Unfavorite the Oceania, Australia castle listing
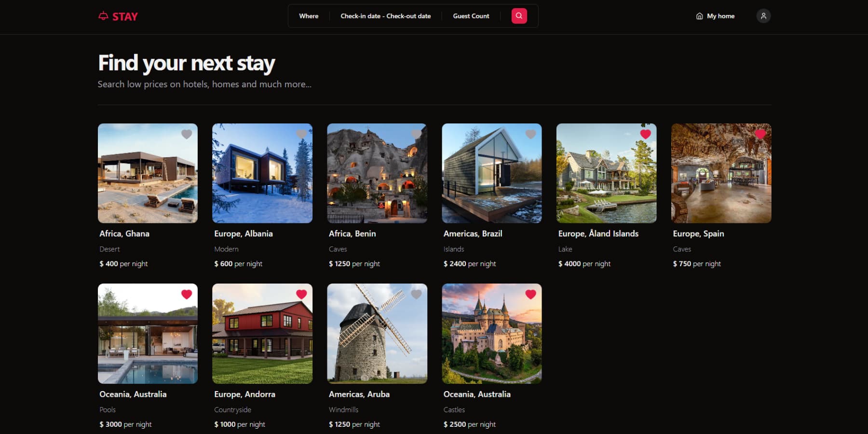 pos(530,294)
